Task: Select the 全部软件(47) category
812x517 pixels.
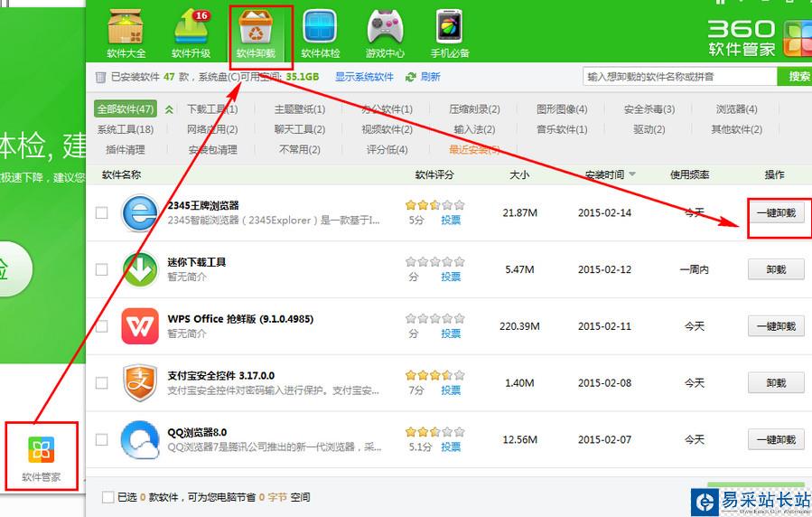Action: [126, 108]
